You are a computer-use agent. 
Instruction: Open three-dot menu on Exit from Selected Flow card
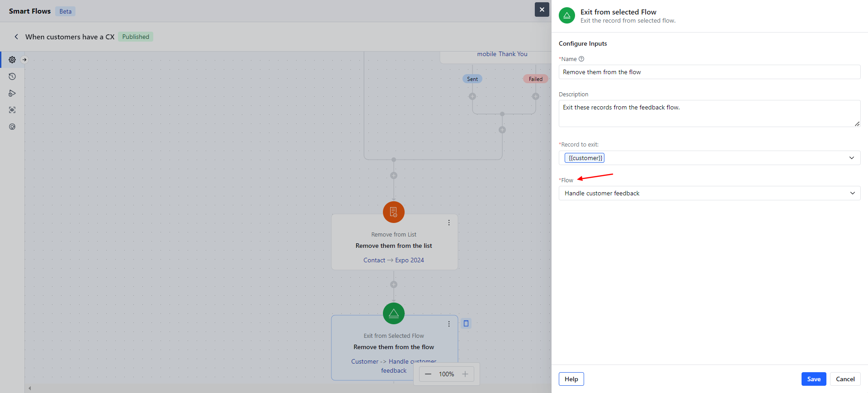[x=449, y=324]
